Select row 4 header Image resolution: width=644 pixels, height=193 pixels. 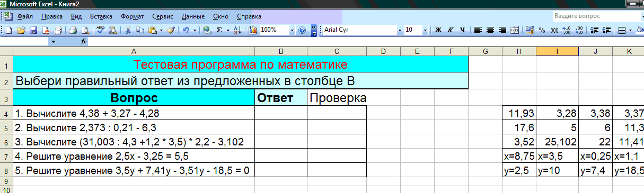[x=6, y=114]
